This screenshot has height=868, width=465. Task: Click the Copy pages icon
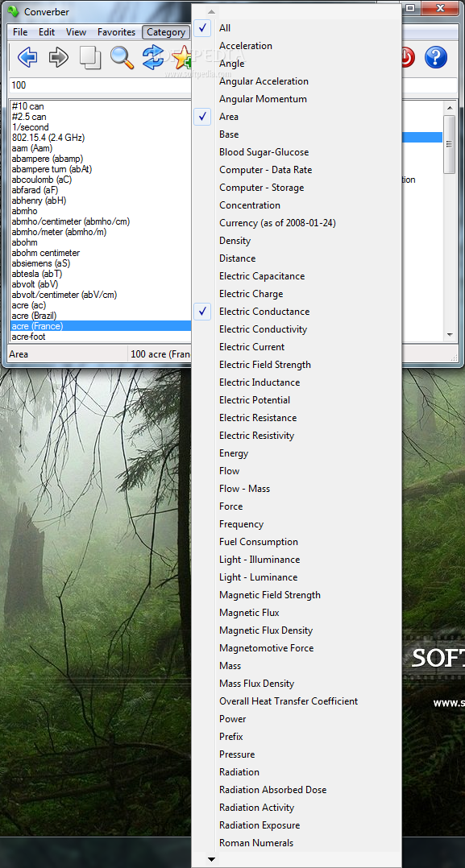coord(89,57)
